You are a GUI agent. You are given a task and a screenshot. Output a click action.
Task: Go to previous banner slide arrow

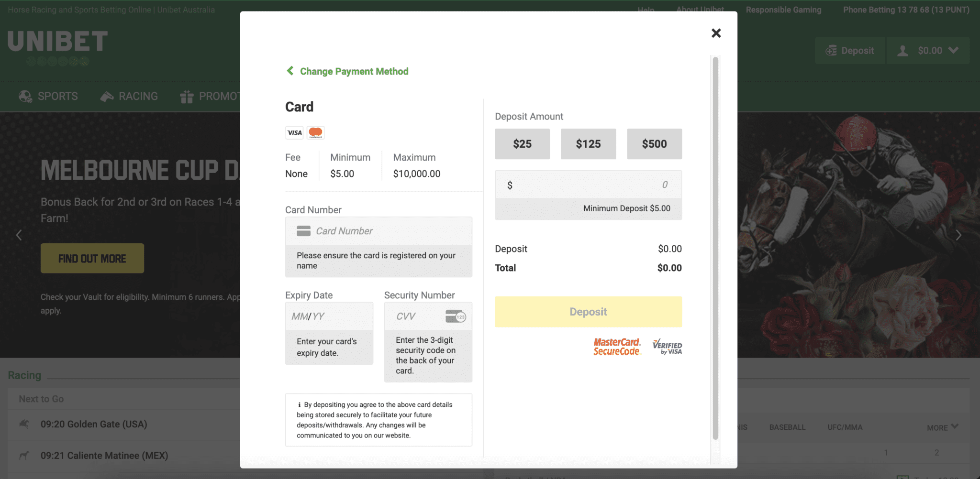tap(19, 235)
